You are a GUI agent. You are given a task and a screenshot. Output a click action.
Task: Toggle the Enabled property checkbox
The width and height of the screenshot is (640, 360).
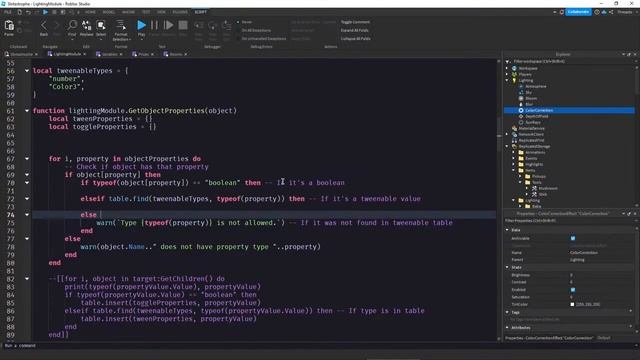[573, 290]
